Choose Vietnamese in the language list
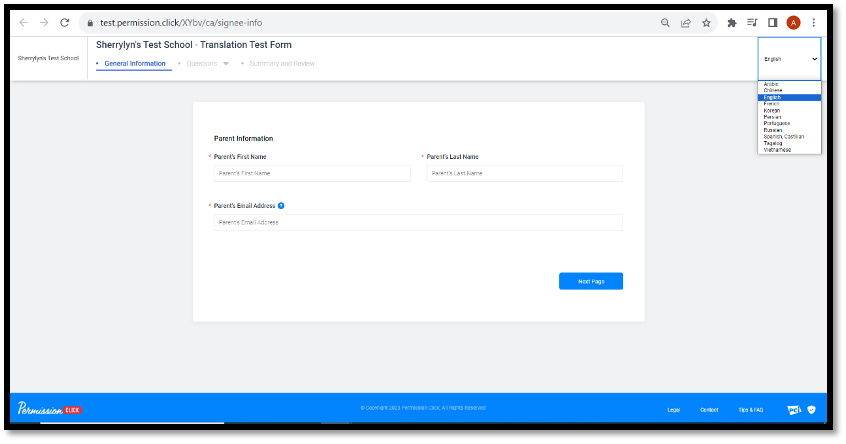The height and width of the screenshot is (444, 846). click(x=777, y=150)
